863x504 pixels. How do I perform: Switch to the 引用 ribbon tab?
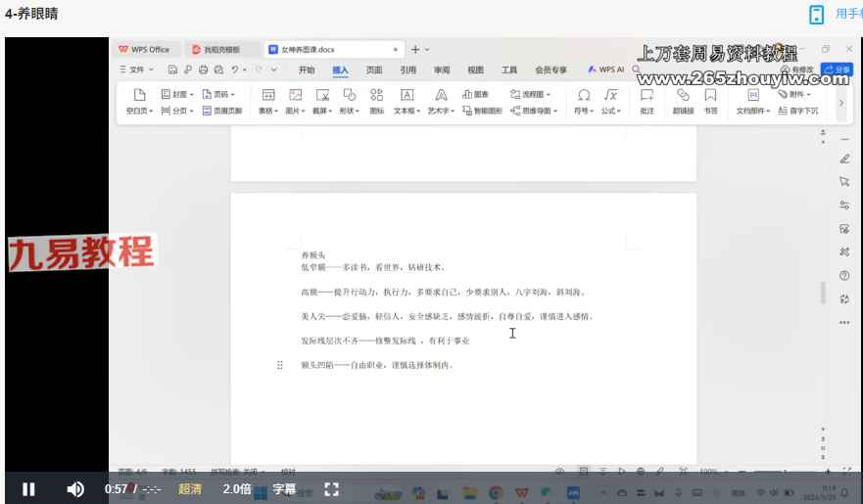point(408,69)
